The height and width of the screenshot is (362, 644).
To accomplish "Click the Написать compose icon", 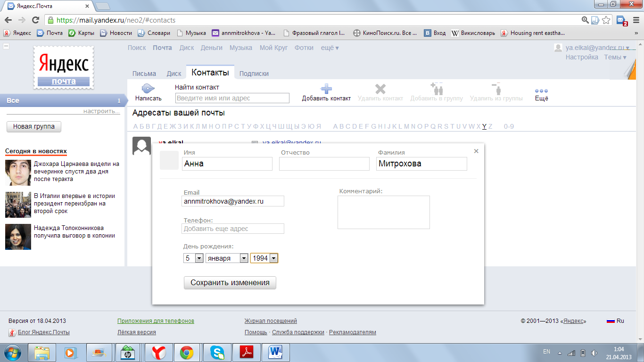I will point(148,88).
